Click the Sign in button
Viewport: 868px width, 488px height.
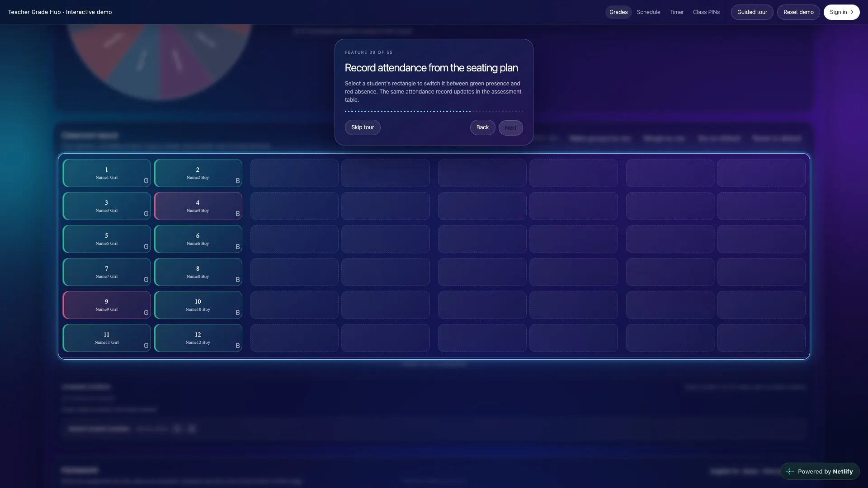click(x=841, y=12)
